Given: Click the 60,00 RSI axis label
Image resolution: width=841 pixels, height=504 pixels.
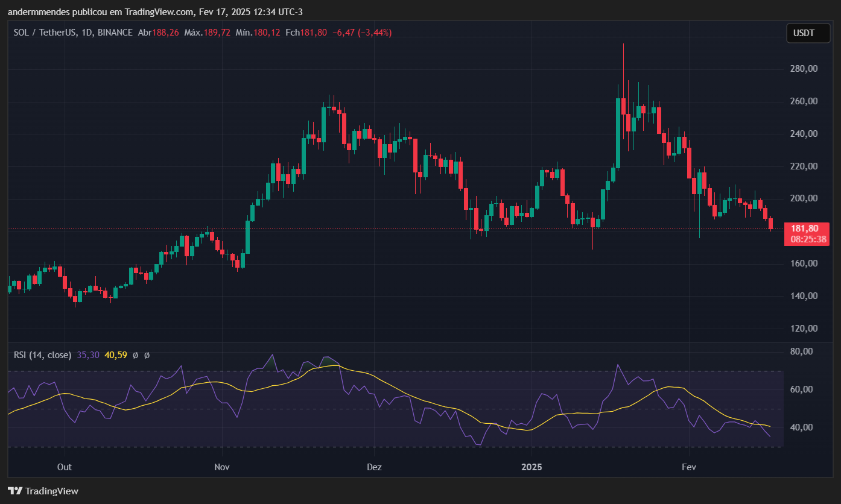Looking at the screenshot, I should click(x=801, y=389).
